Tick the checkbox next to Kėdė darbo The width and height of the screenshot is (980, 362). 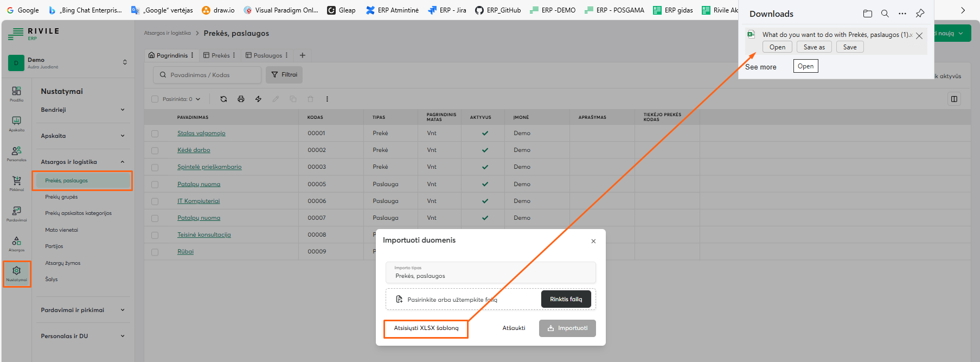[x=155, y=150]
